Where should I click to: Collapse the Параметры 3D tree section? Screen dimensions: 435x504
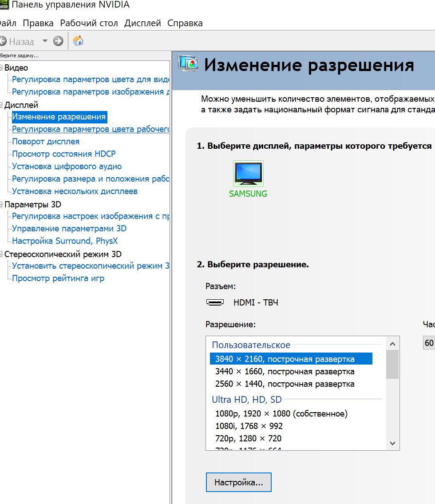click(x=1, y=205)
